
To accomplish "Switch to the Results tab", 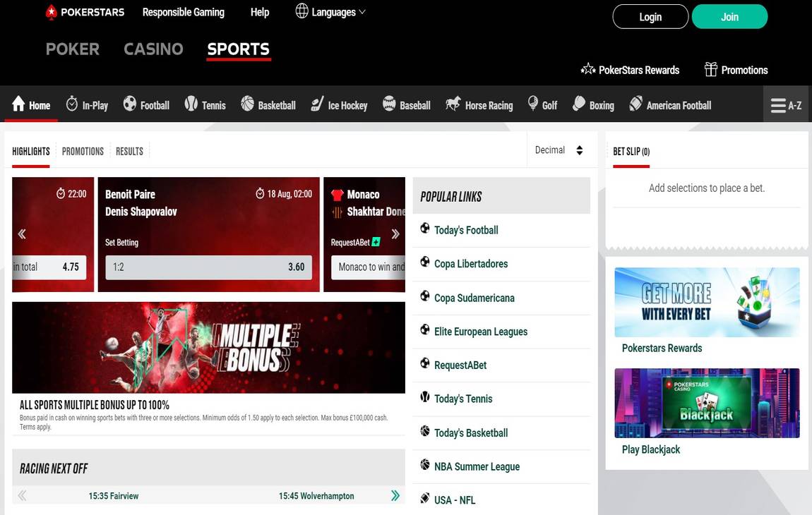I will [129, 151].
